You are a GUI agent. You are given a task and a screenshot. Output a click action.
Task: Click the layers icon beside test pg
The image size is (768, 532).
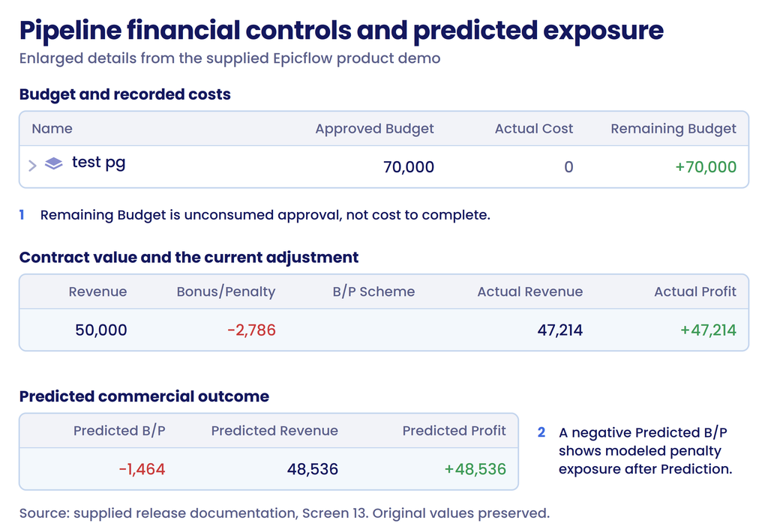coord(54,163)
